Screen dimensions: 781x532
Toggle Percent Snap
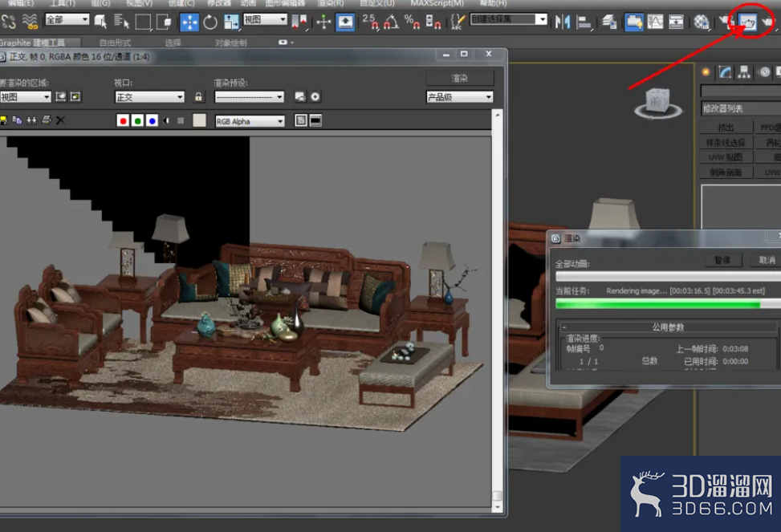click(412, 22)
